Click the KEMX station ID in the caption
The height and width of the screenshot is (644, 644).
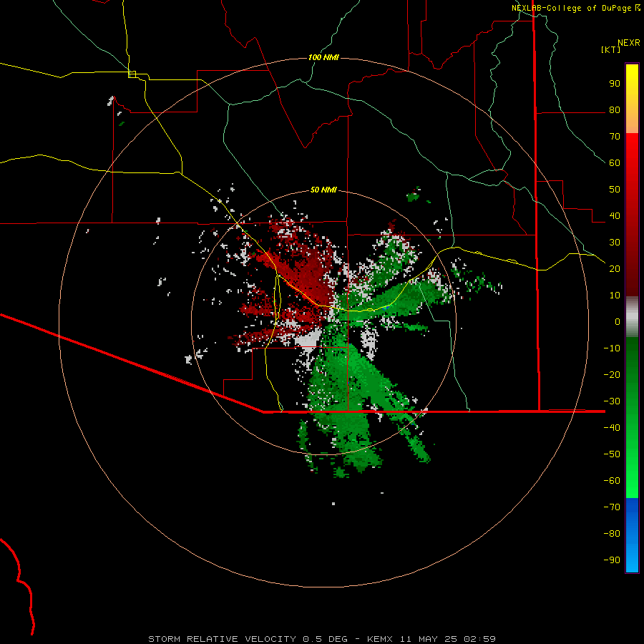click(x=380, y=639)
